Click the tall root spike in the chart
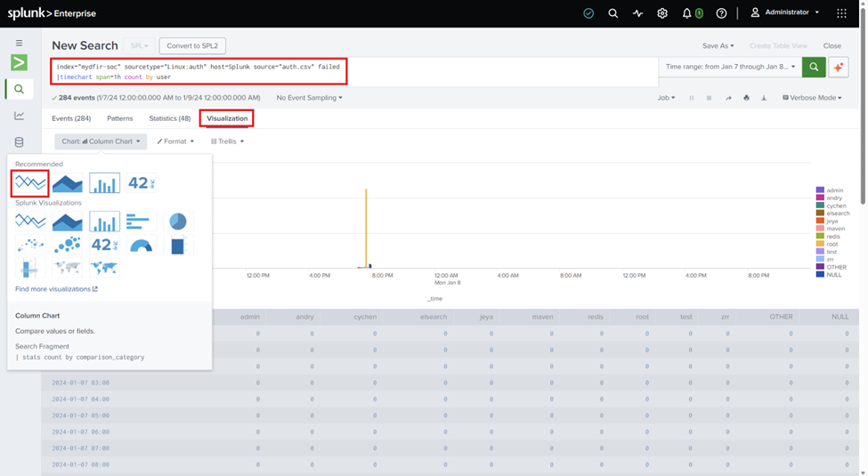The image size is (868, 476). click(366, 228)
